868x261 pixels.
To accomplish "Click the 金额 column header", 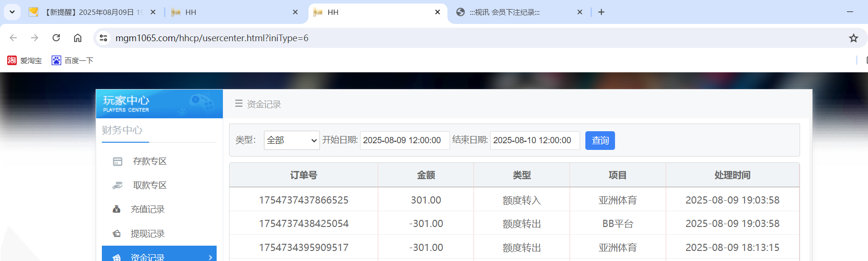I will 426,175.
